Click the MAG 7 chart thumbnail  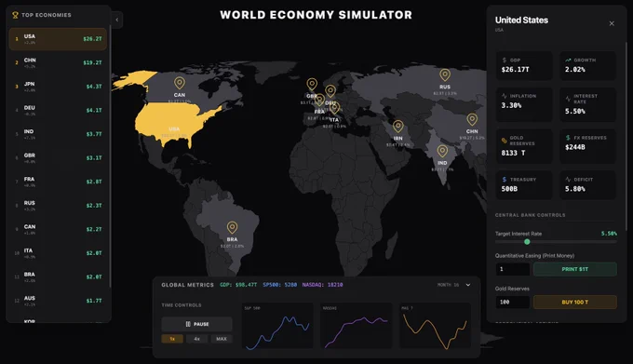click(x=435, y=326)
